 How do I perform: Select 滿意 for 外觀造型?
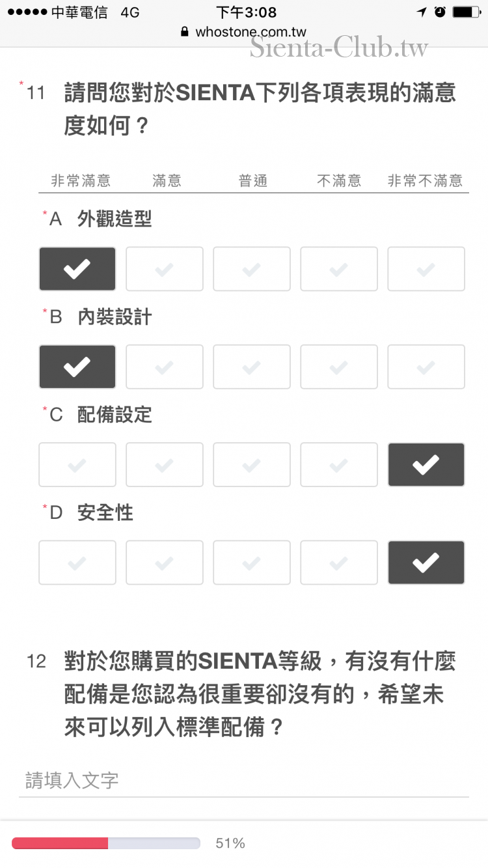(x=165, y=269)
